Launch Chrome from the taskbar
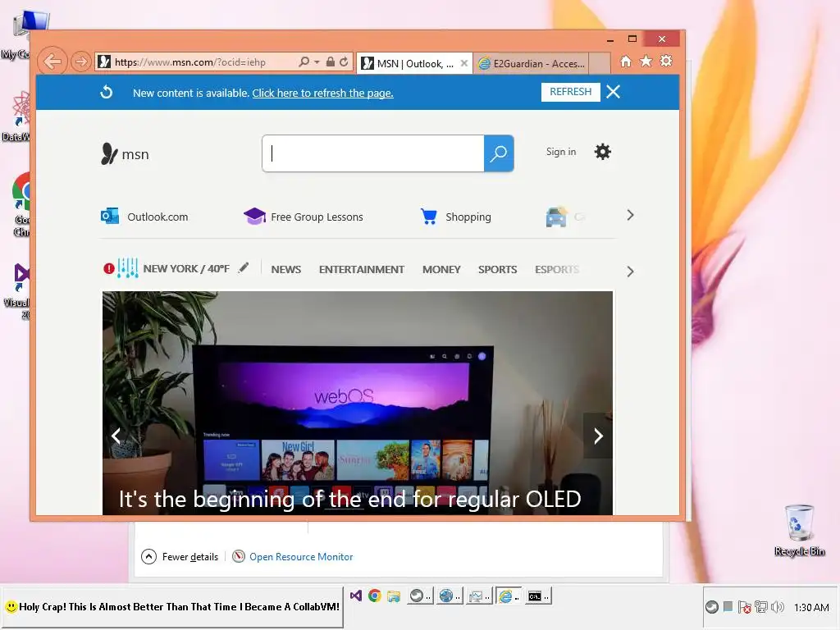The image size is (840, 630). tap(374, 596)
